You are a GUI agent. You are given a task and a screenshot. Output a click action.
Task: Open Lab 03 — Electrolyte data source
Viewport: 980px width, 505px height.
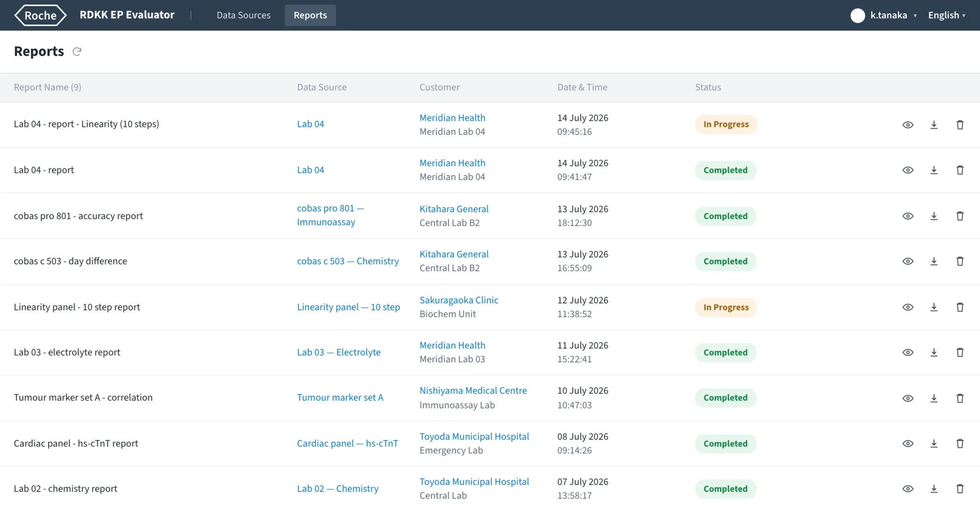pyautogui.click(x=339, y=352)
